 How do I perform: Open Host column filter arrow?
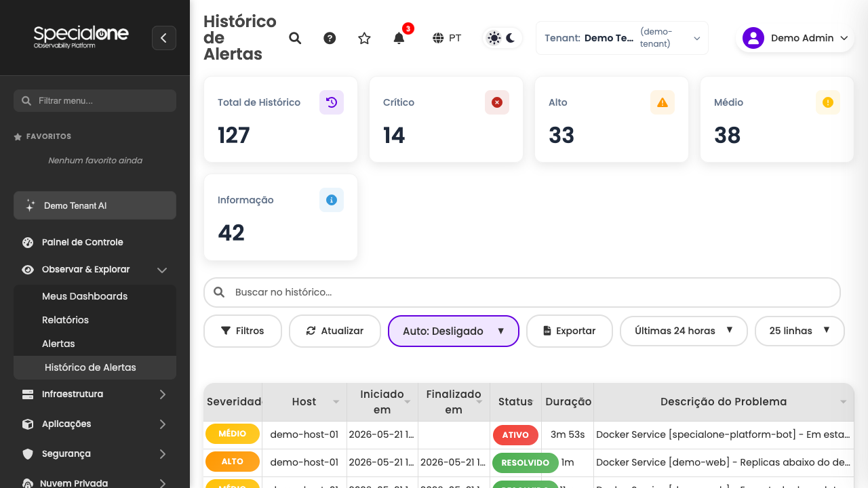click(336, 402)
